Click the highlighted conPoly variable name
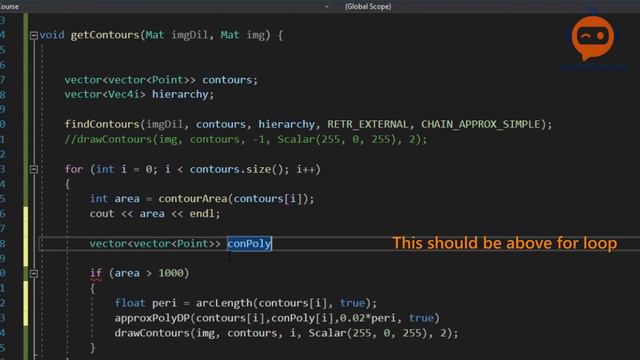Image resolution: width=640 pixels, height=360 pixels. 249,243
